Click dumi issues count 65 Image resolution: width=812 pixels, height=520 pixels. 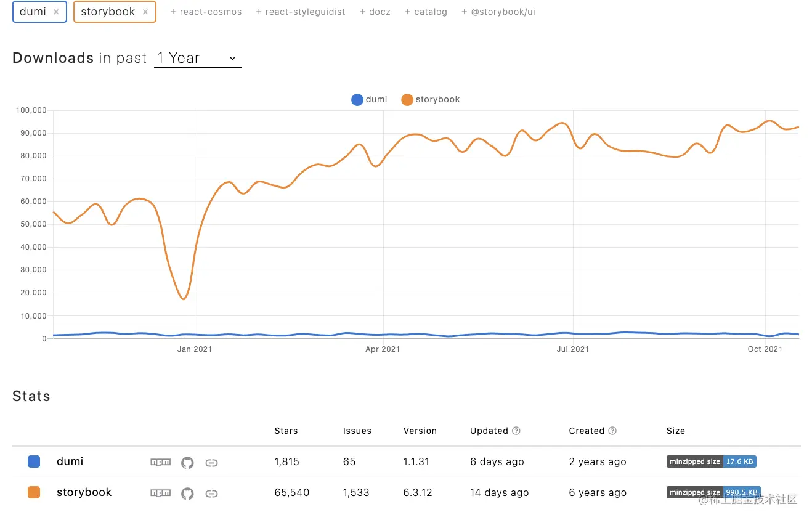pyautogui.click(x=349, y=461)
